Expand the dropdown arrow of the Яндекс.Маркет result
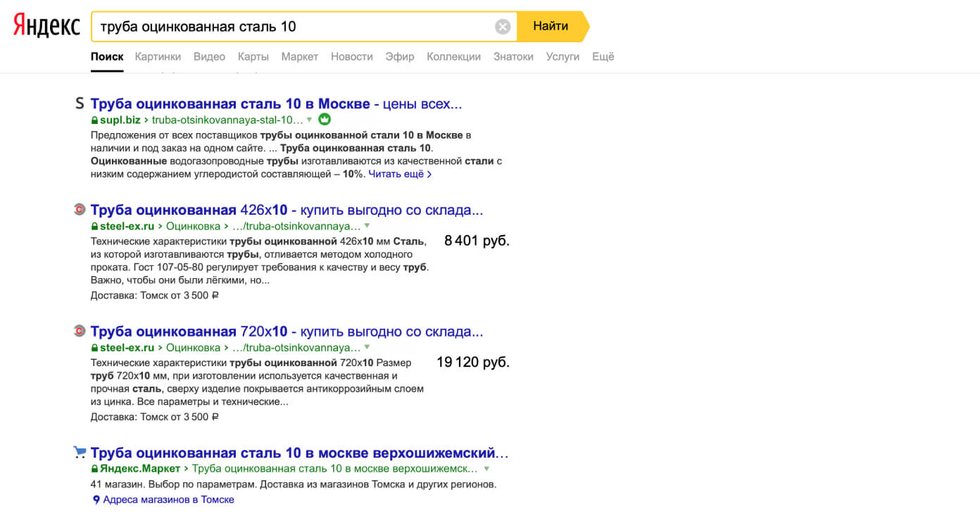The height and width of the screenshot is (521, 980). [486, 468]
